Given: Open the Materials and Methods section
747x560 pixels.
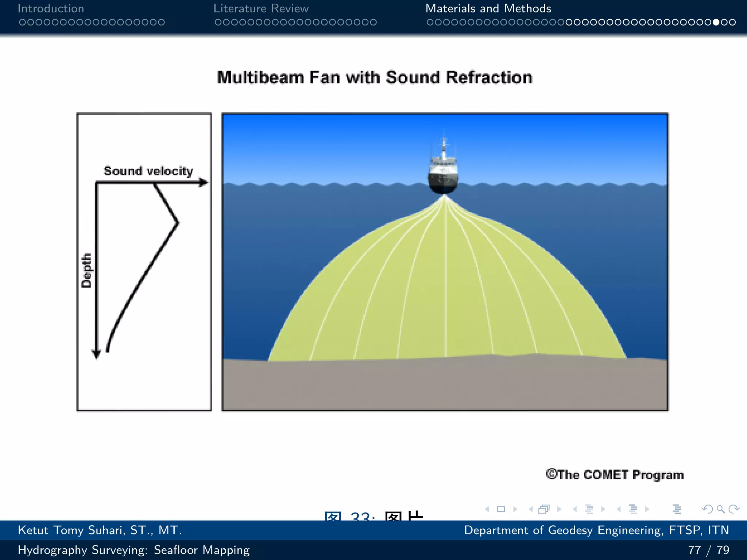Looking at the screenshot, I should pos(488,8).
